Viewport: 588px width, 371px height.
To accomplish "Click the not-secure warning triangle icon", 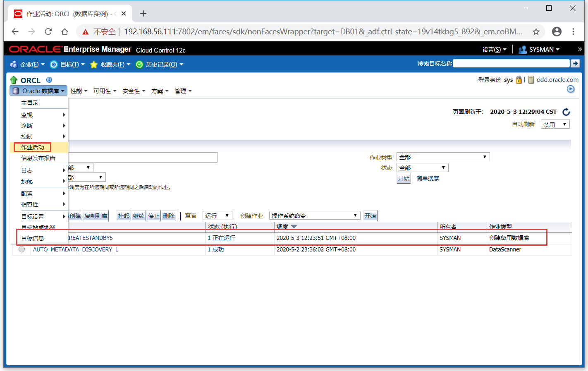I will point(86,32).
